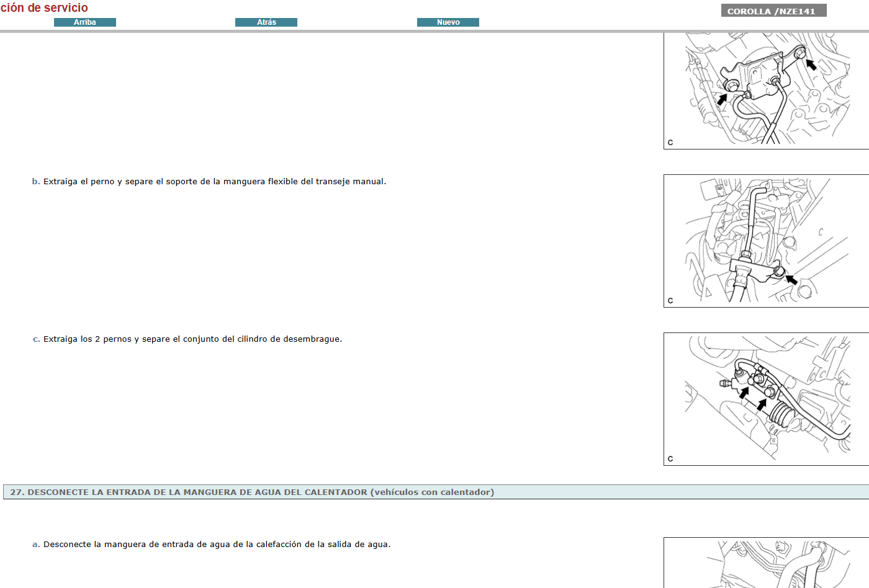Click upper-right arrow in top diagram

[811, 65]
